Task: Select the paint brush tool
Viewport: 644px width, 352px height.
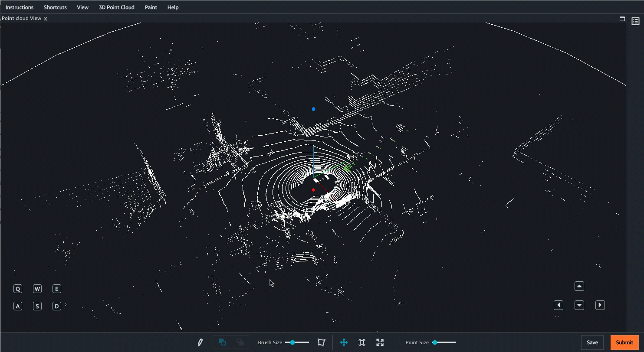Action: click(x=200, y=342)
